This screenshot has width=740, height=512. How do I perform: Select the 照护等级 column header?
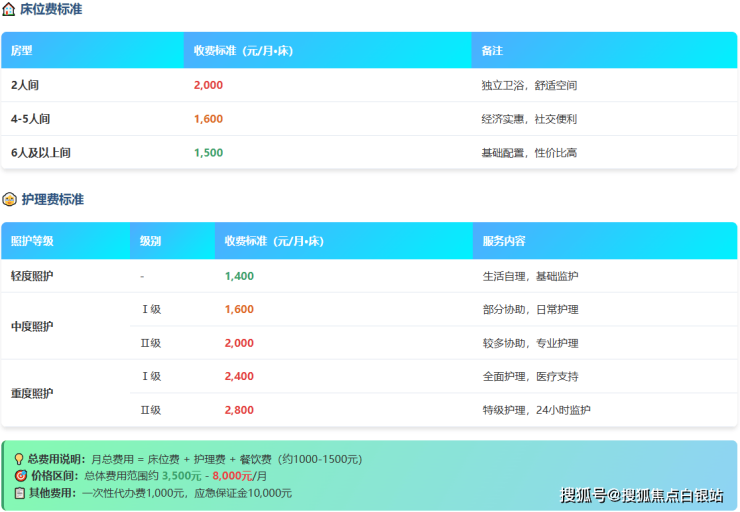[32, 241]
